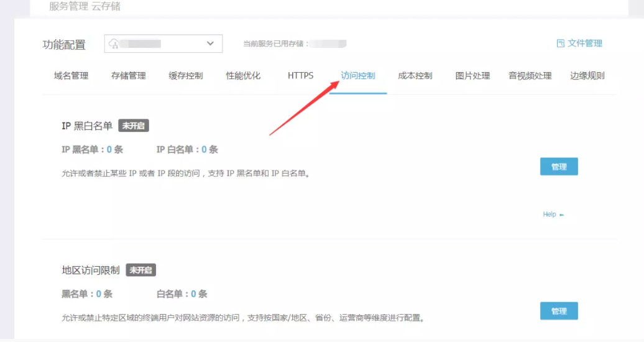Image resolution: width=644 pixels, height=342 pixels.
Task: Click the IP 白名单 entry count
Action: click(x=204, y=150)
